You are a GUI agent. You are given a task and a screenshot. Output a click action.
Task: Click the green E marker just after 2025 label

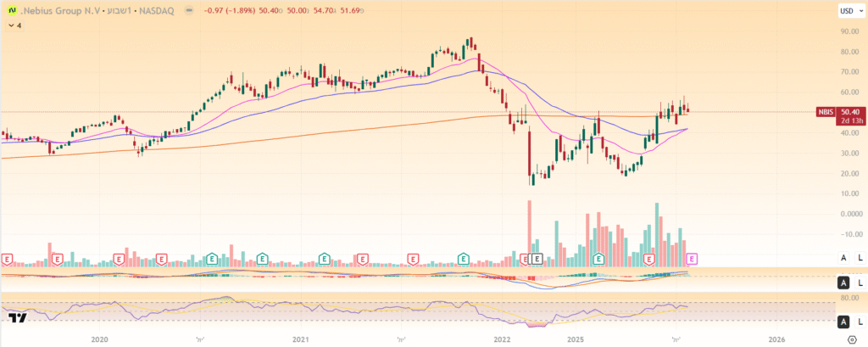[598, 258]
